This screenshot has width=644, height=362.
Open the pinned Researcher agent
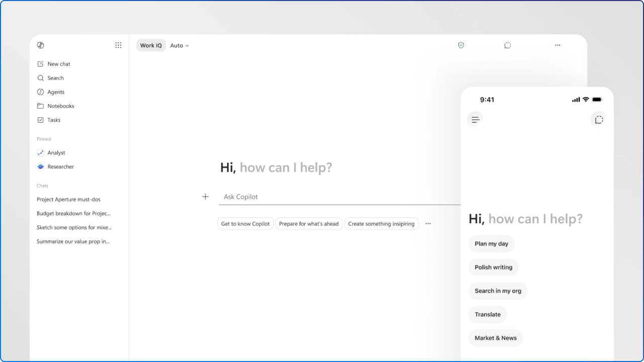pyautogui.click(x=55, y=167)
